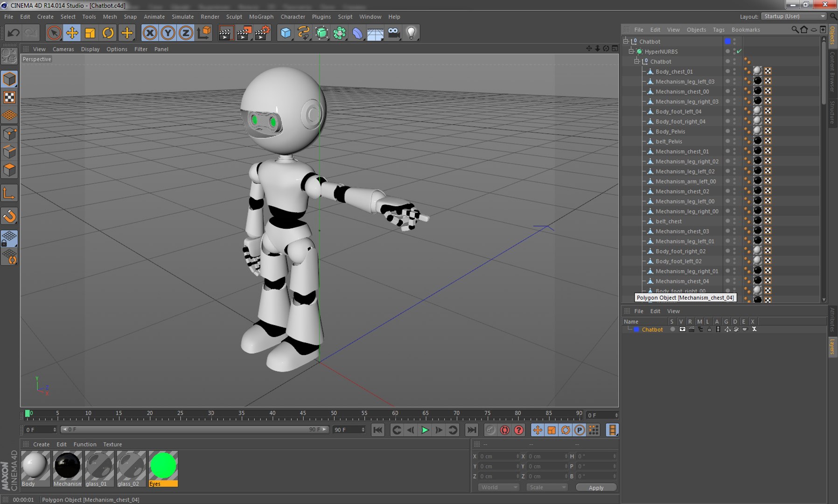Jump to the animation start
This screenshot has width=838, height=504.
pyautogui.click(x=378, y=430)
